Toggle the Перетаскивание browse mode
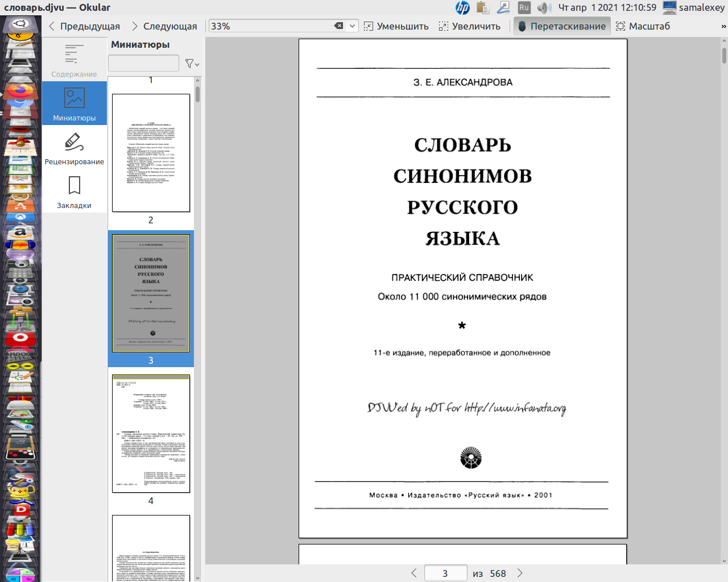 [562, 26]
